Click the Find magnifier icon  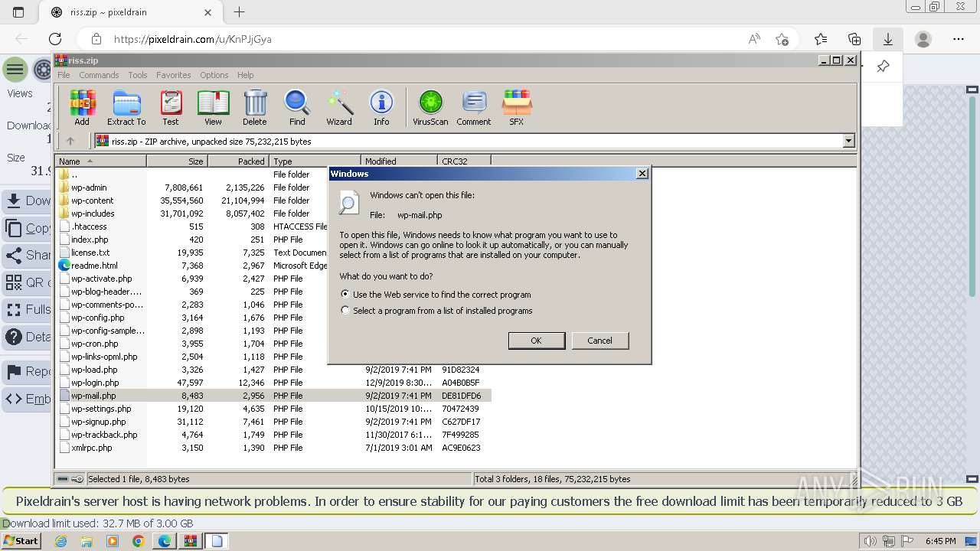297,107
